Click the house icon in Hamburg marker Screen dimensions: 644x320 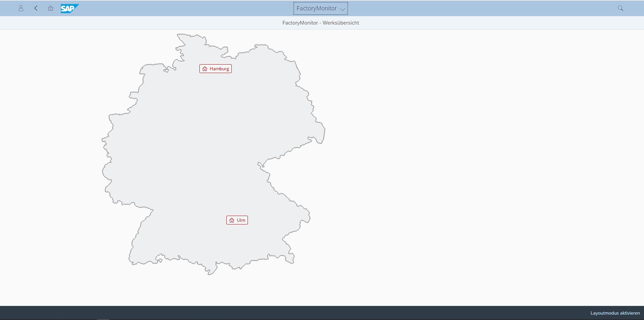[x=205, y=69]
